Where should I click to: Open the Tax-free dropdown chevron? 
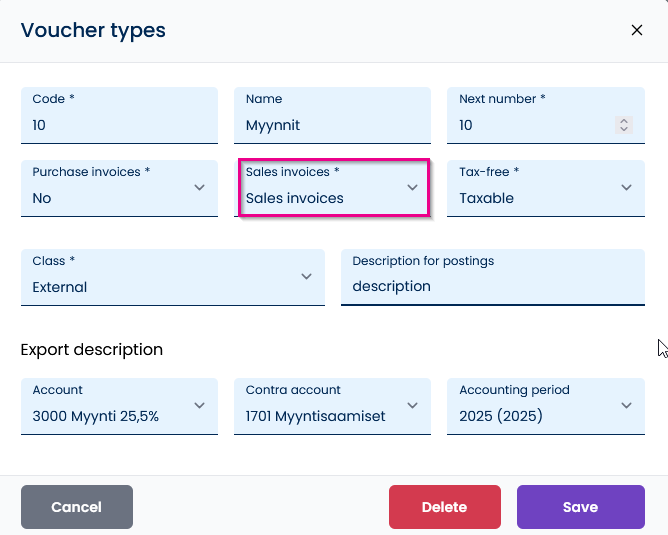coord(626,187)
